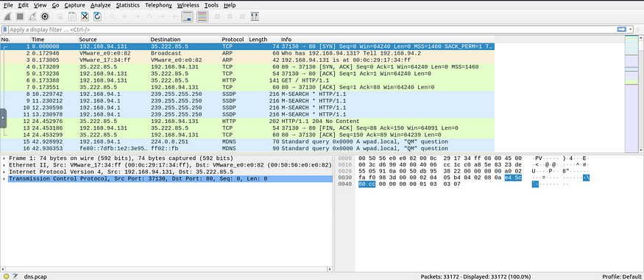Click the packet list vertical scrollbar
This screenshot has width=644, height=280.
tap(641, 94)
